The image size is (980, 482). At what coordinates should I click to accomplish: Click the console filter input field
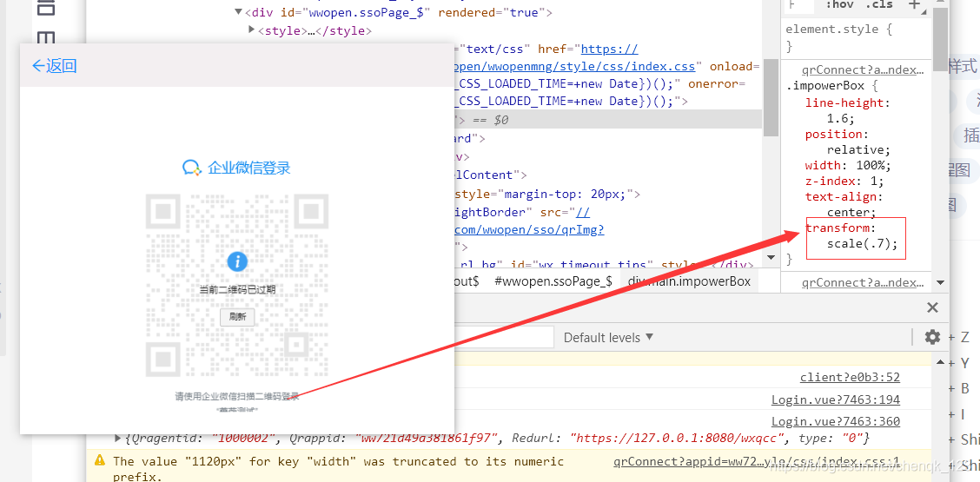coord(504,338)
